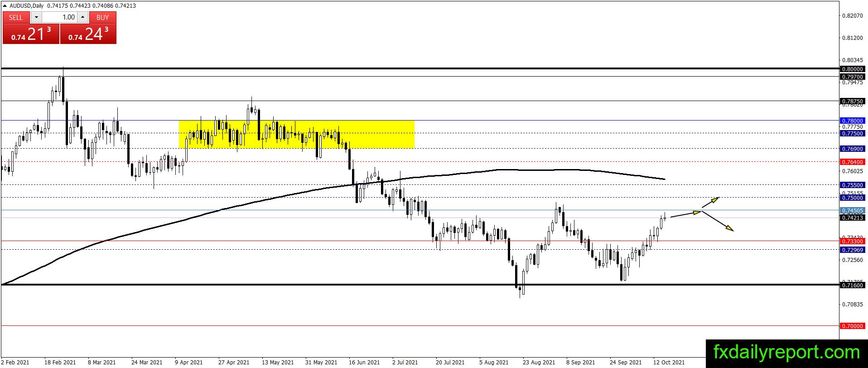The image size is (868, 368).
Task: Select the 0.80000 price level label
Action: 852,69
